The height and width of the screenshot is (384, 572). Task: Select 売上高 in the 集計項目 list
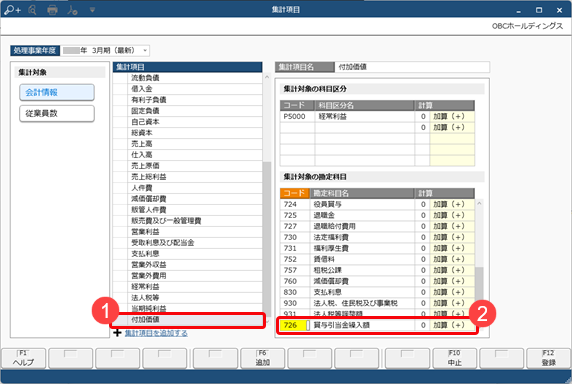[188, 144]
